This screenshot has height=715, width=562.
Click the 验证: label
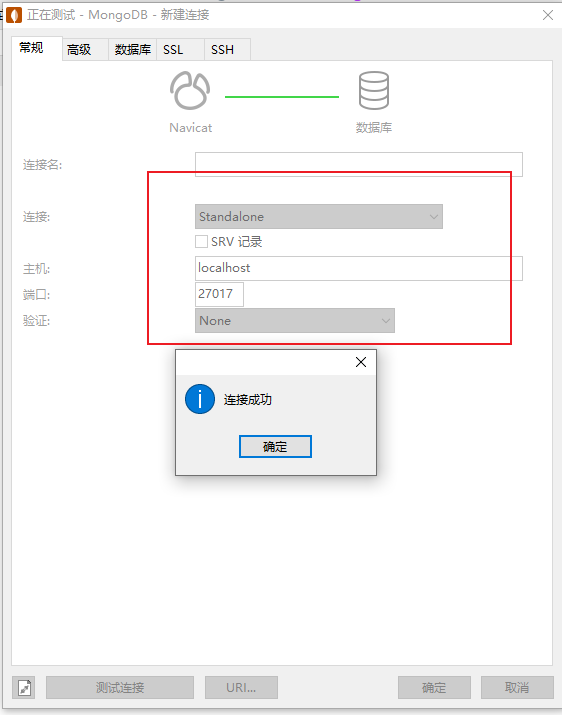[36, 321]
